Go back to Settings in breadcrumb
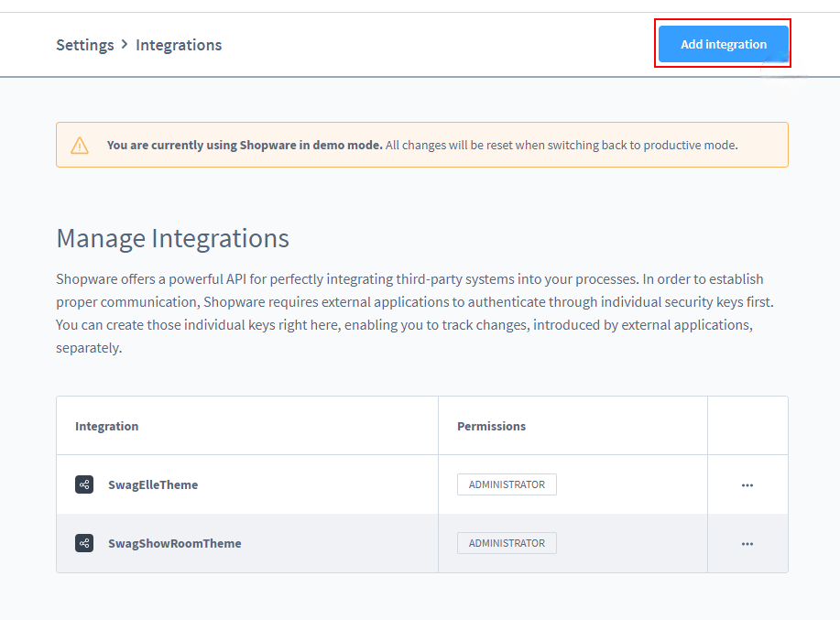840x620 pixels. [85, 45]
